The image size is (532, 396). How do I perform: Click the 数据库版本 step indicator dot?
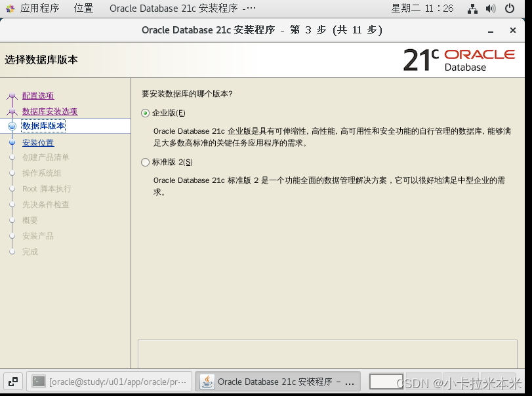pyautogui.click(x=13, y=126)
